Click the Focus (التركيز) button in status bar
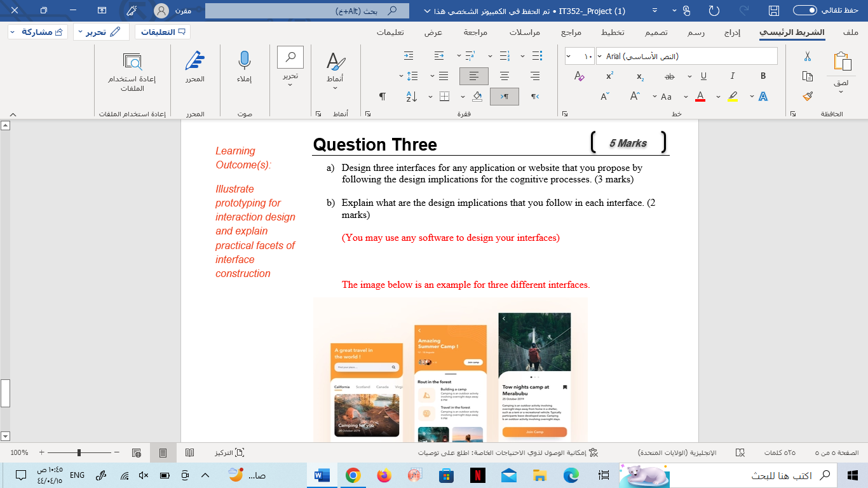 pos(229,452)
